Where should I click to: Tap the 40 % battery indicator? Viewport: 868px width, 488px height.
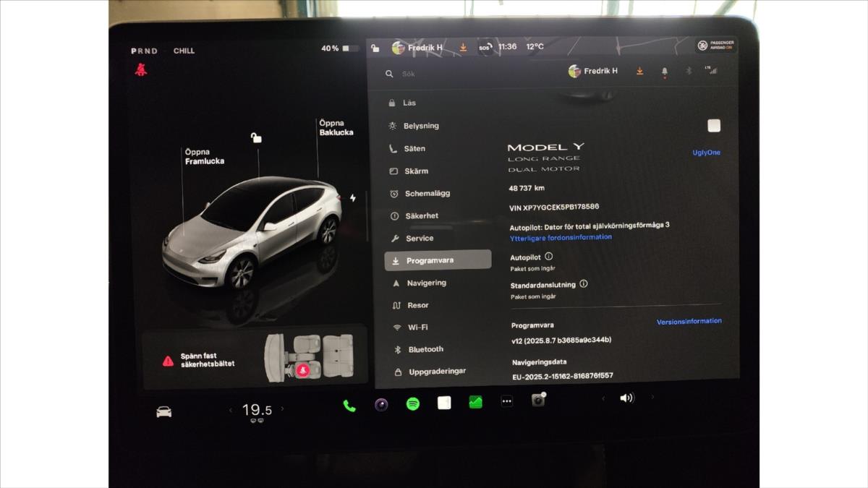tap(340, 48)
